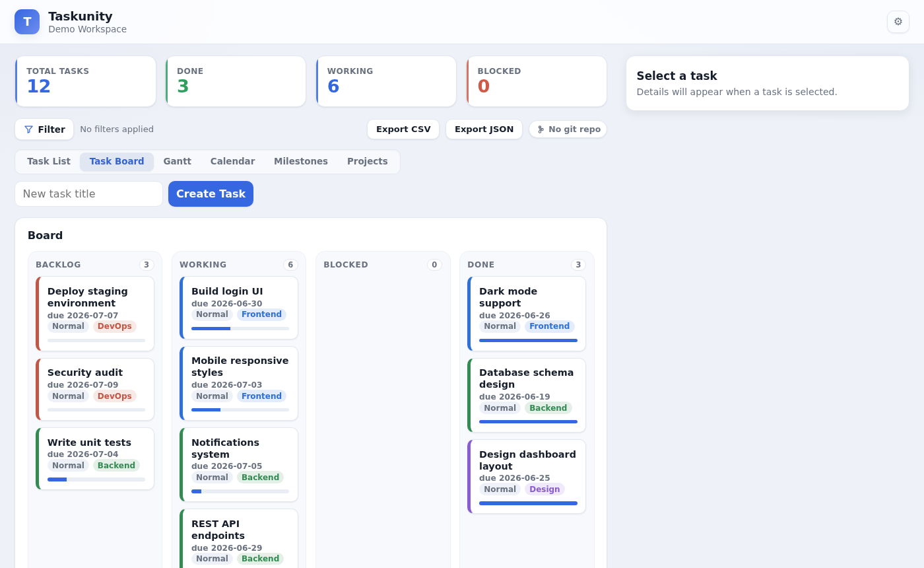The height and width of the screenshot is (568, 924).
Task: Click the Blocked column count badge
Action: click(x=434, y=265)
